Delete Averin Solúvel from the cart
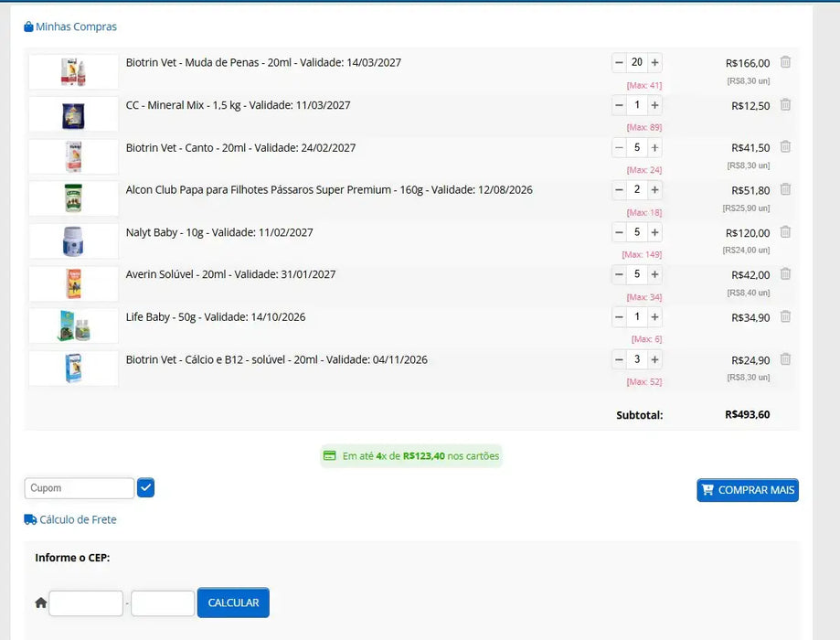The width and height of the screenshot is (840, 640). 785,274
